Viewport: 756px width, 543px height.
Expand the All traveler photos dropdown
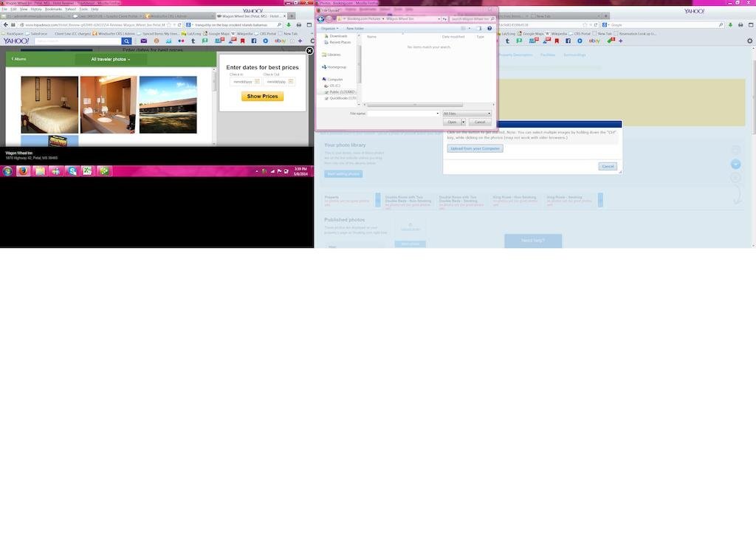tap(111, 59)
